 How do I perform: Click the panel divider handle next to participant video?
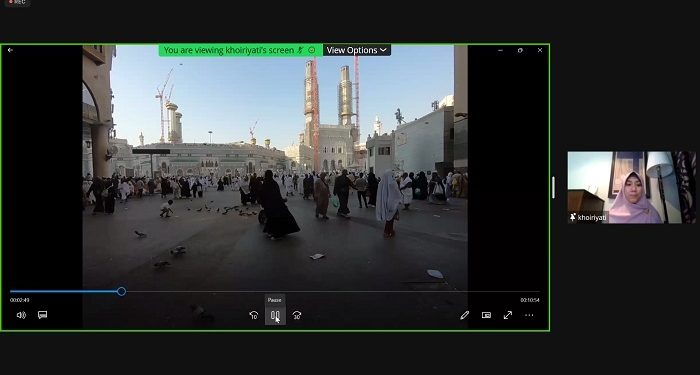point(554,188)
